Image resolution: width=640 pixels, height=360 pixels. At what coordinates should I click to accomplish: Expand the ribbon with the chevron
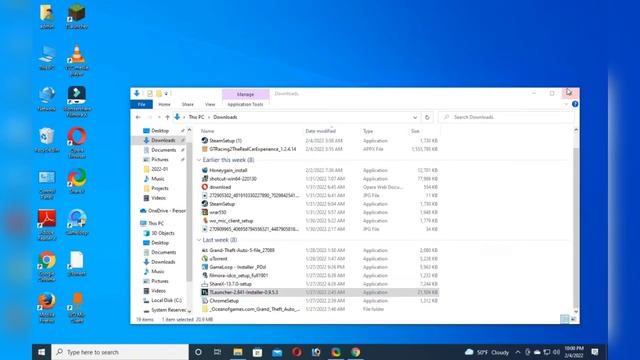coord(566,104)
